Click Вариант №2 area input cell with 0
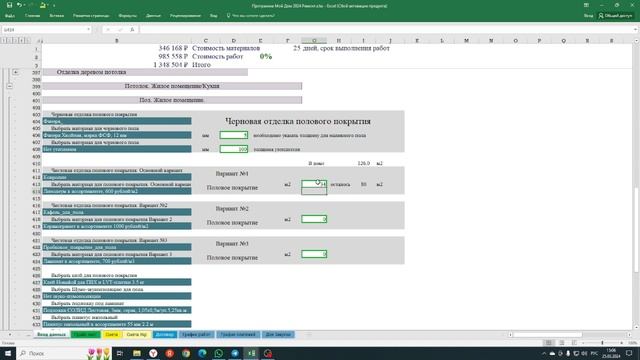Screen dimensions: 640x360 [x=314, y=219]
